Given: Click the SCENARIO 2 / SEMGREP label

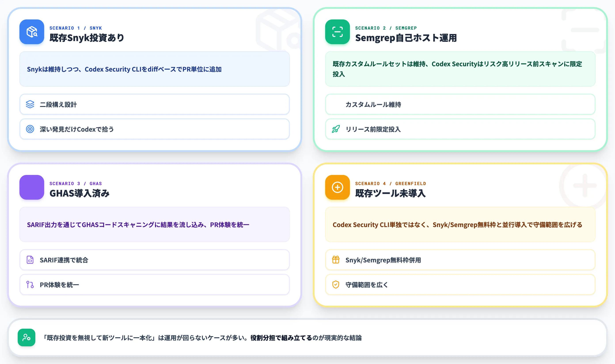Looking at the screenshot, I should pos(386,28).
